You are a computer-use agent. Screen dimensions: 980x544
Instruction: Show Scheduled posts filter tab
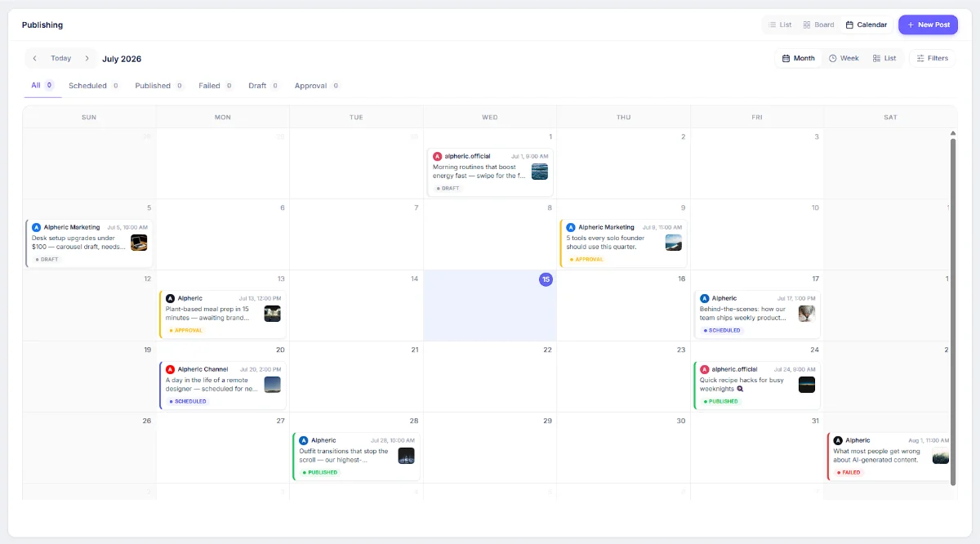94,85
